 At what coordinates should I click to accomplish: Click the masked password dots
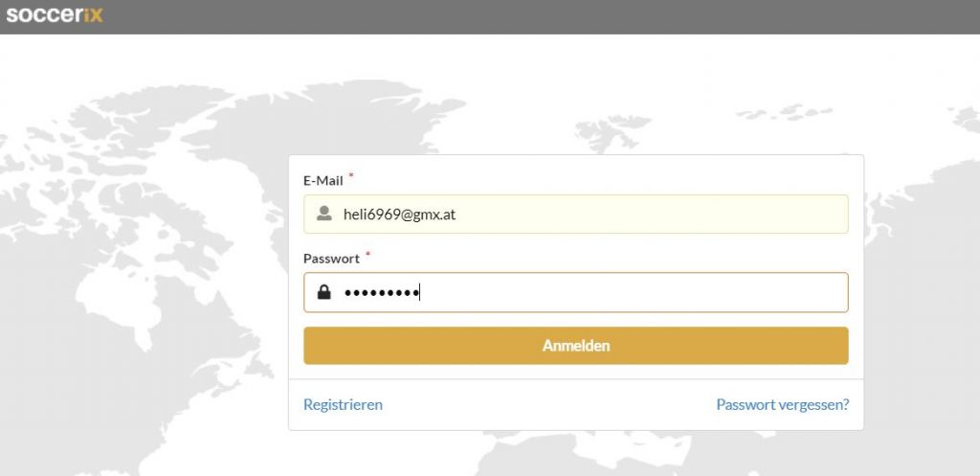(381, 293)
